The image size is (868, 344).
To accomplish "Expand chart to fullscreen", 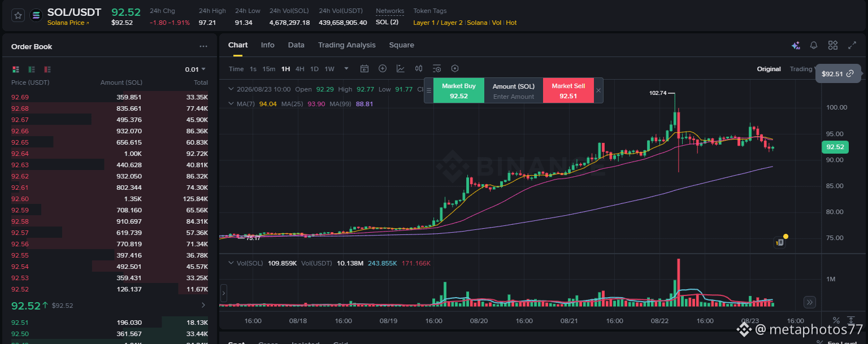I will point(852,45).
